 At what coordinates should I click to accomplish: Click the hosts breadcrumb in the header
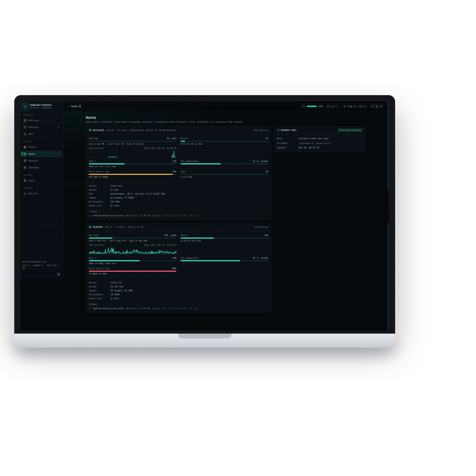click(x=74, y=106)
